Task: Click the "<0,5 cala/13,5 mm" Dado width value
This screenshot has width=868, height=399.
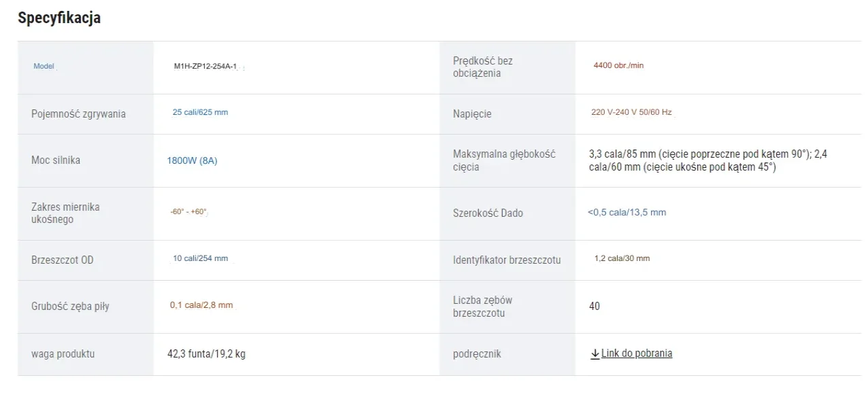Action: click(627, 213)
